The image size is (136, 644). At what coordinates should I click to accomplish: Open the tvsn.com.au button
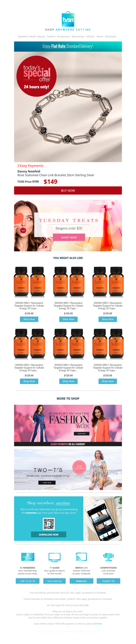point(54,581)
